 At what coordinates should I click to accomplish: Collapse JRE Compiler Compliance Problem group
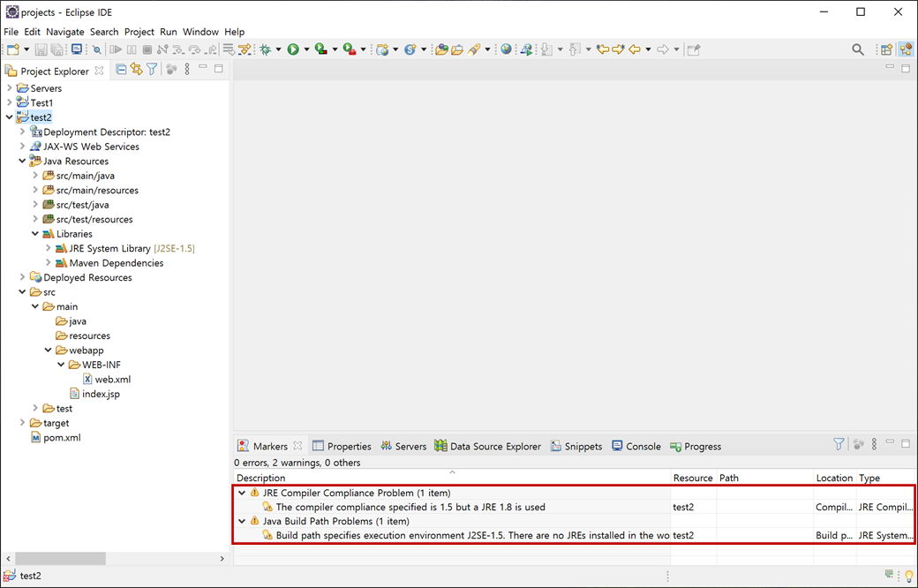click(x=242, y=494)
